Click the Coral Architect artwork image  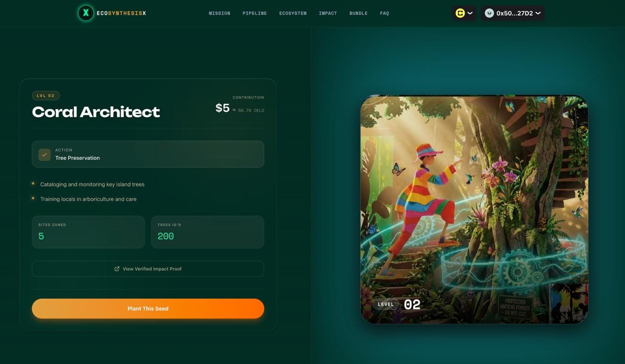474,209
